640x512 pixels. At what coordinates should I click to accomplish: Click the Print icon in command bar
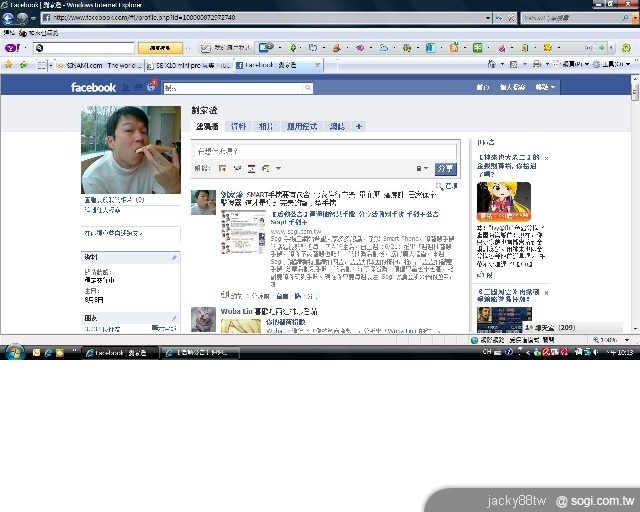pyautogui.click(x=537, y=64)
